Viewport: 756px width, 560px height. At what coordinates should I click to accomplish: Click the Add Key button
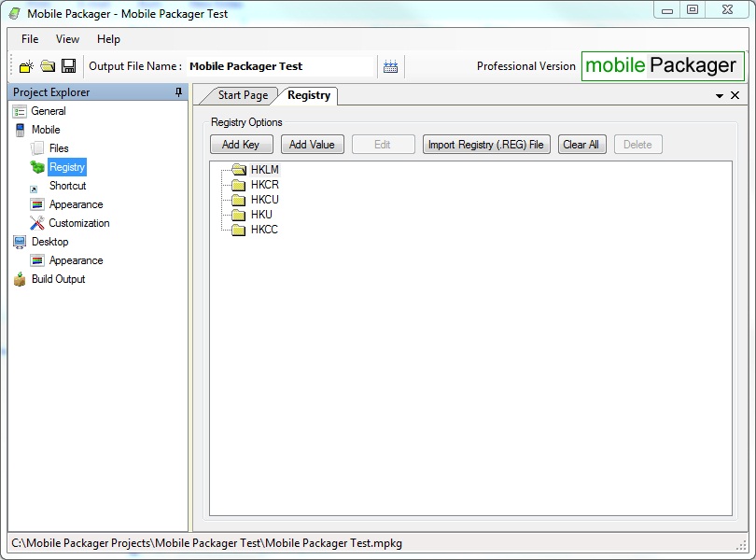tap(242, 145)
